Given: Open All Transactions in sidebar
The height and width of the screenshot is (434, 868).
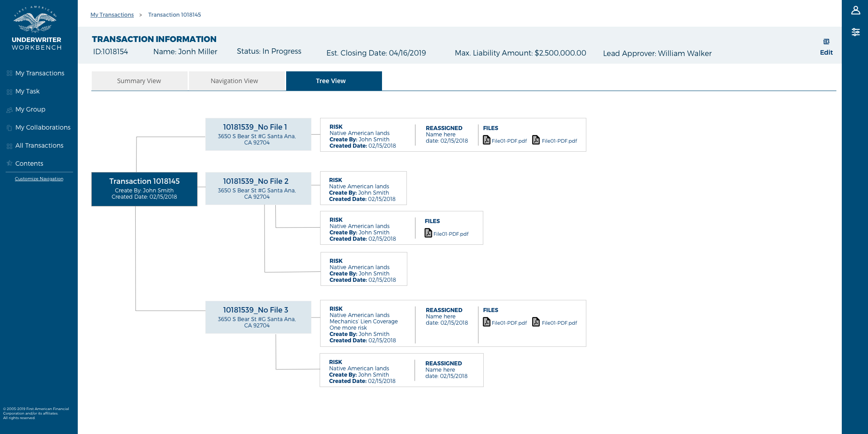Looking at the screenshot, I should (x=39, y=145).
